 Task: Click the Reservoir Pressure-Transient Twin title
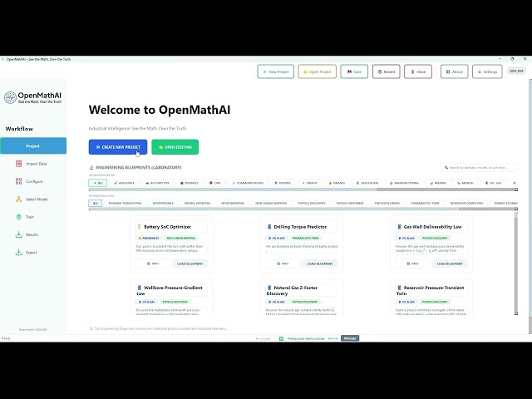pos(431,290)
